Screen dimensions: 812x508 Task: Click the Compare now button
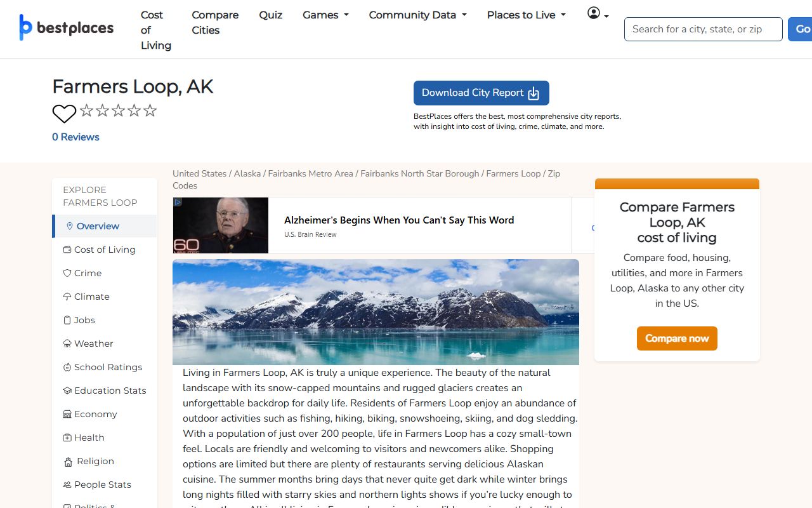click(x=677, y=338)
